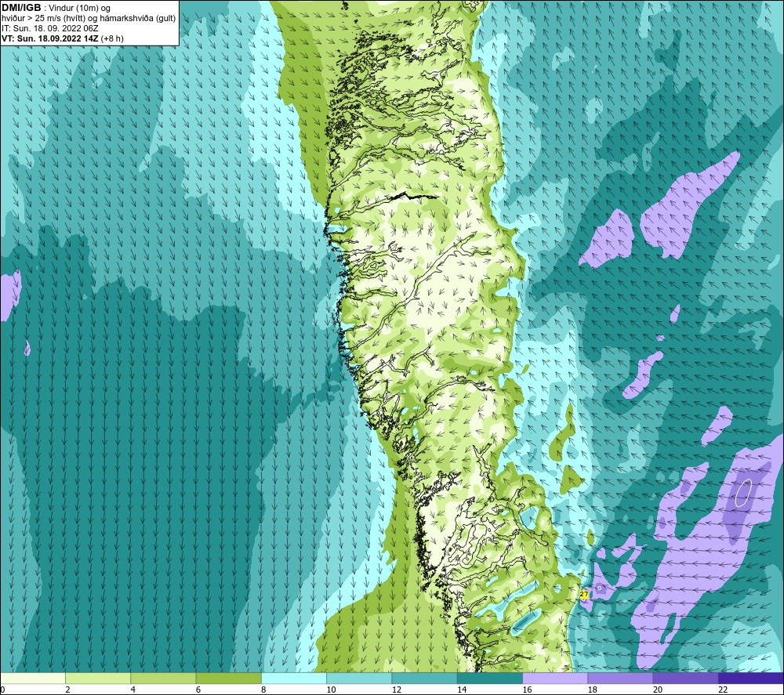This screenshot has width=784, height=695.
Task: Select the 16–18 m/s light purple legend swatch
Action: [555, 678]
